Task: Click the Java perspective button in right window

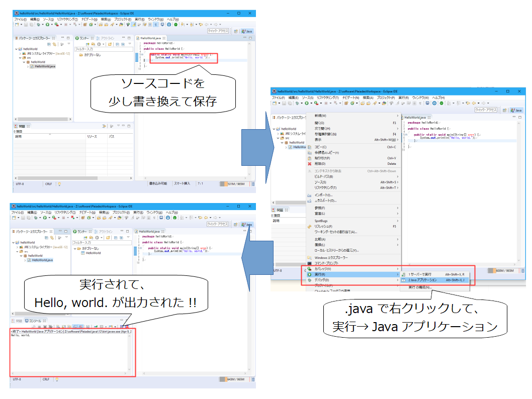Action: [x=517, y=110]
